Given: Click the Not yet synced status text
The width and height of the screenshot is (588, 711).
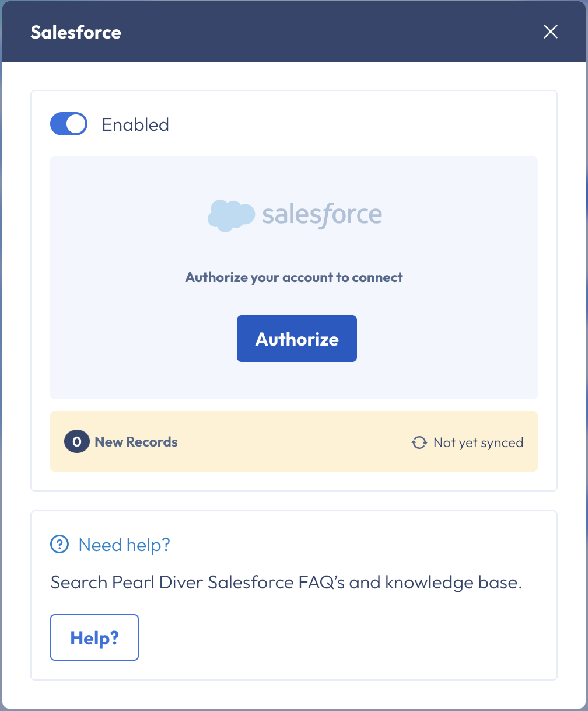Looking at the screenshot, I should (478, 442).
